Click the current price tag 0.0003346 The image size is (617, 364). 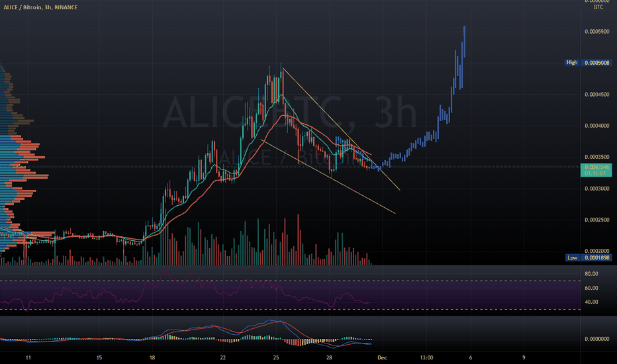pyautogui.click(x=596, y=170)
